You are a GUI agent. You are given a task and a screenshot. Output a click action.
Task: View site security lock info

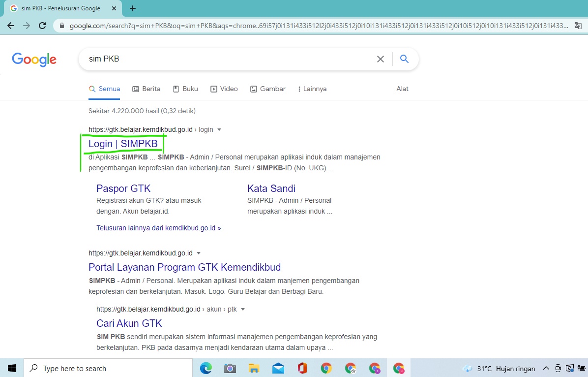tap(62, 26)
